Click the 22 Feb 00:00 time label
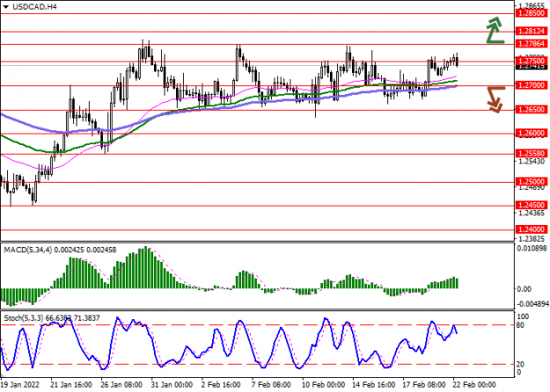 click(474, 385)
